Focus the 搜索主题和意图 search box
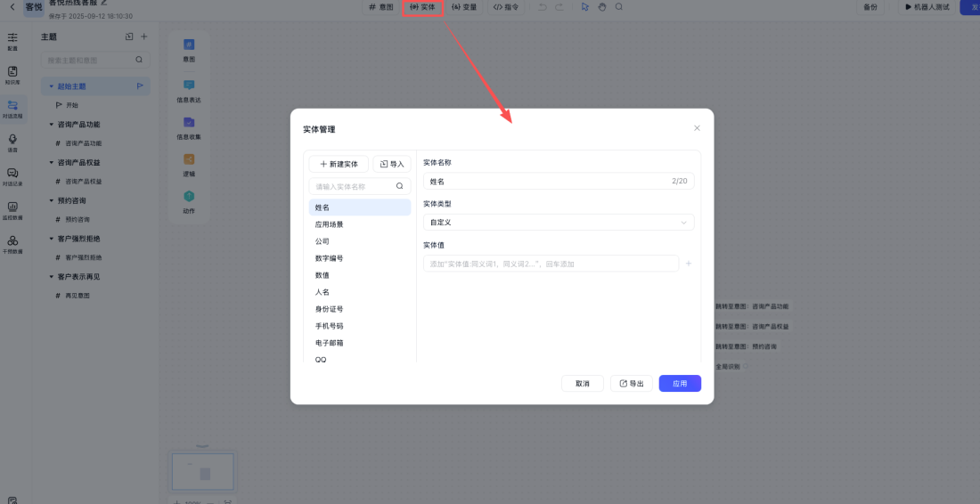The height and width of the screenshot is (504, 980). (x=95, y=60)
